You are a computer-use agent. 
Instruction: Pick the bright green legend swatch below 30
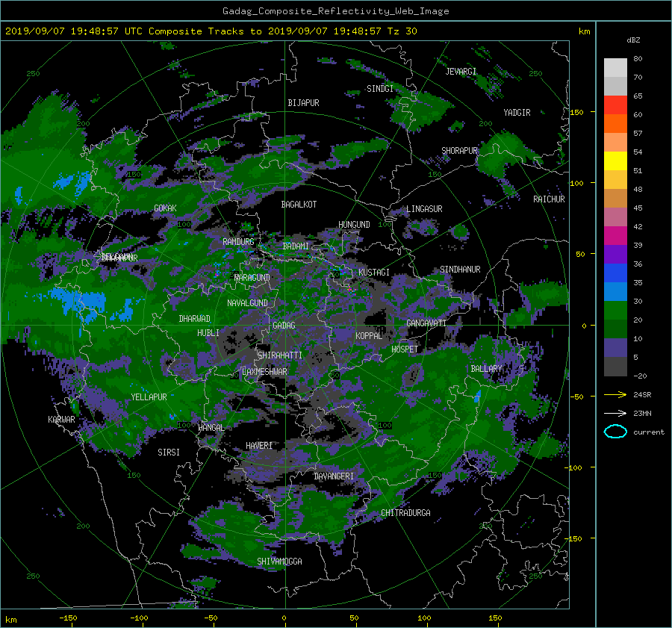pyautogui.click(x=615, y=310)
